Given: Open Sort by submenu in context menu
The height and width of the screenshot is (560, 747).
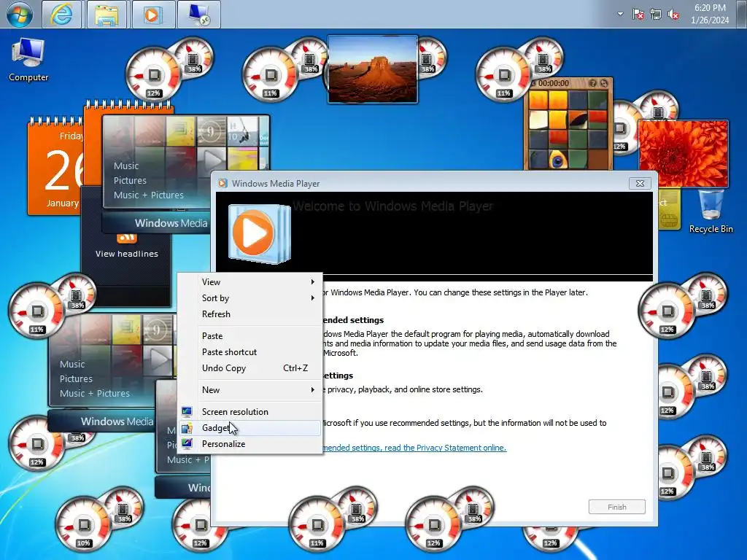Looking at the screenshot, I should [x=249, y=298].
